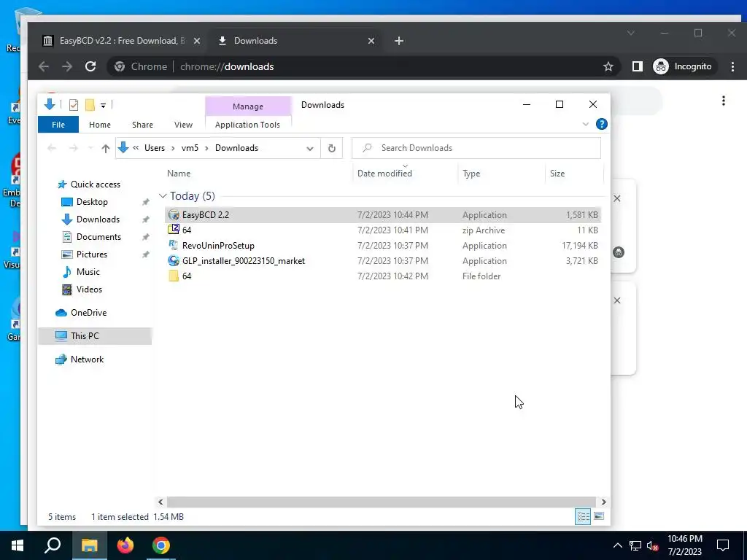Open Explorer Help question mark icon
Screen dimensions: 747x560
(602, 124)
